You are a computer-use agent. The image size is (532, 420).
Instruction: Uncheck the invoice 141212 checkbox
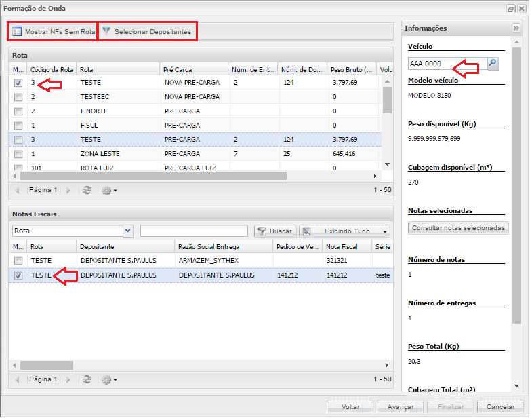(18, 275)
